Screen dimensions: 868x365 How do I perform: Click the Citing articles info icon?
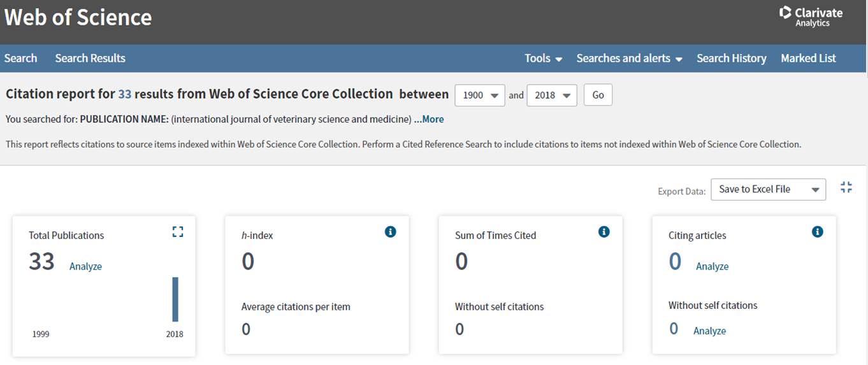pyautogui.click(x=818, y=232)
